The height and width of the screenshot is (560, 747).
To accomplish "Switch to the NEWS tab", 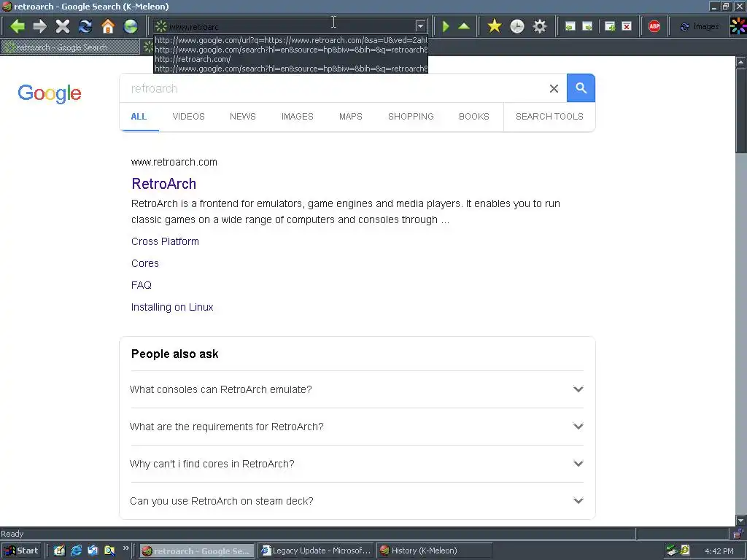I will pyautogui.click(x=243, y=117).
